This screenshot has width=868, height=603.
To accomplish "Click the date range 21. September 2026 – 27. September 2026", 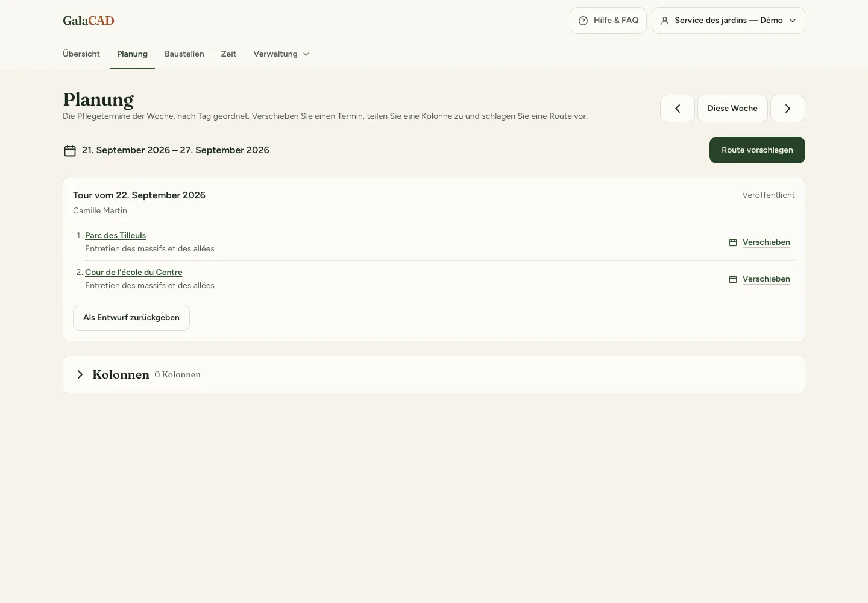I will pyautogui.click(x=175, y=150).
